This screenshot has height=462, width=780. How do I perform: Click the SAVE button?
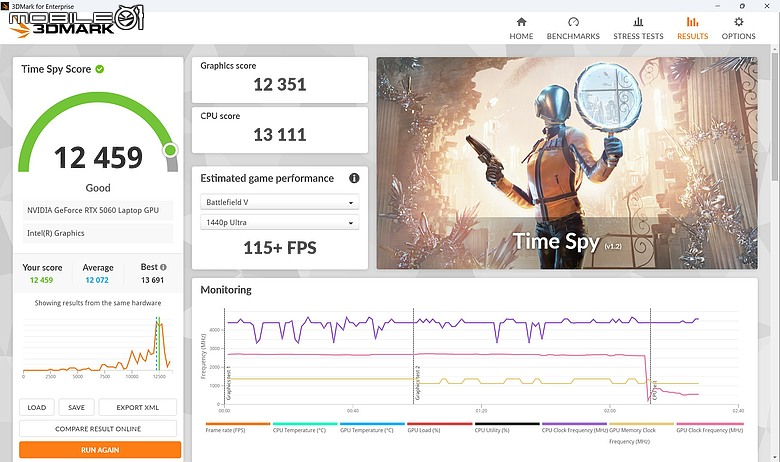[x=77, y=407]
